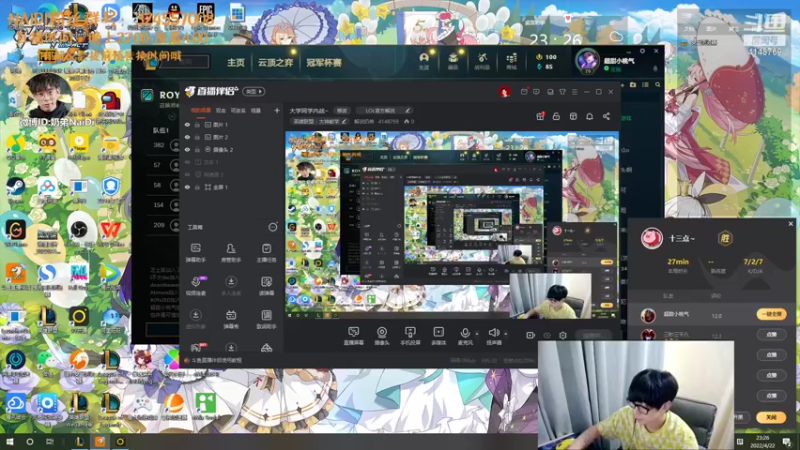
Task: Click 关闭 button in post-game panel
Action: pyautogui.click(x=771, y=417)
